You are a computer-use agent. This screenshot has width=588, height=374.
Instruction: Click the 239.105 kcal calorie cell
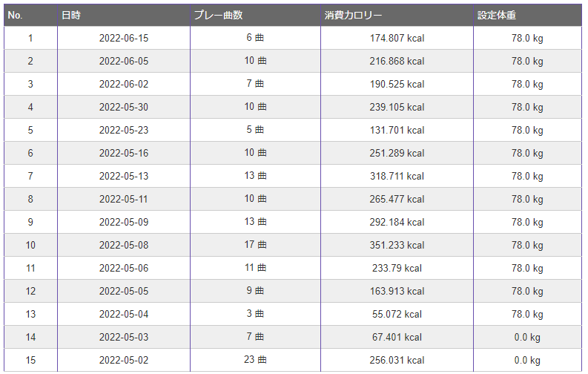point(397,107)
